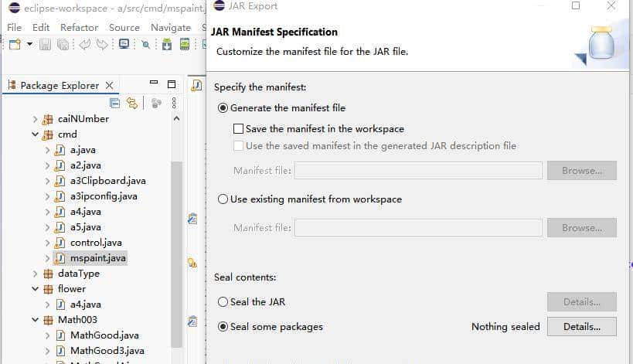
Task: Expand the dataType package node
Action: [x=35, y=274]
